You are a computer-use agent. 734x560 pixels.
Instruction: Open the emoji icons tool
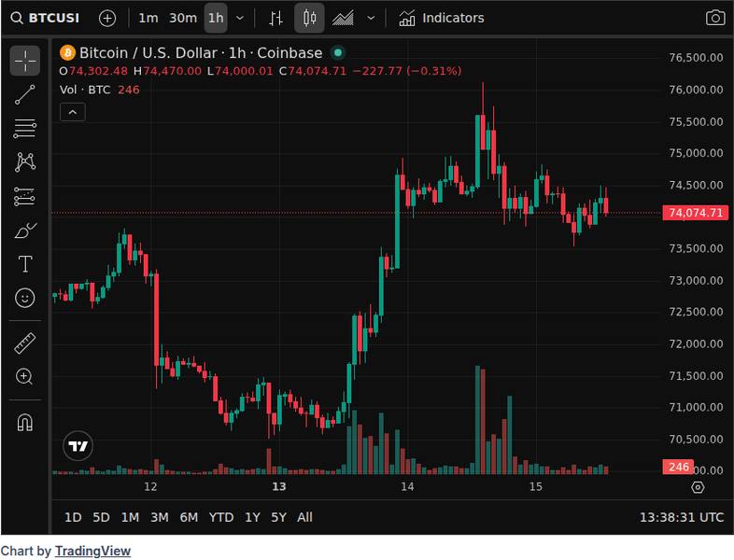click(x=25, y=298)
